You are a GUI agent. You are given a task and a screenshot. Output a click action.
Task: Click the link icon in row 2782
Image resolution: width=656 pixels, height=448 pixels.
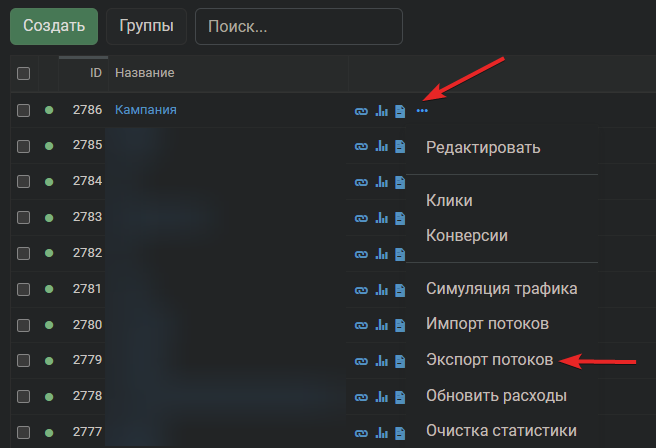(361, 255)
